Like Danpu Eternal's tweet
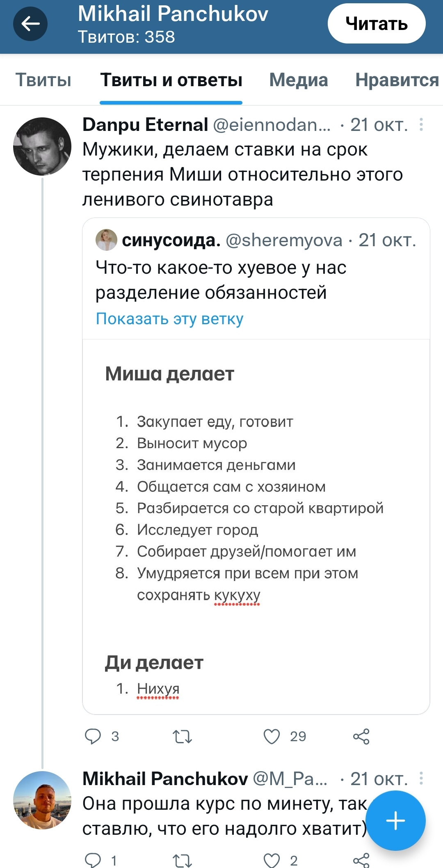Screen dimensions: 443x868 click(x=272, y=736)
